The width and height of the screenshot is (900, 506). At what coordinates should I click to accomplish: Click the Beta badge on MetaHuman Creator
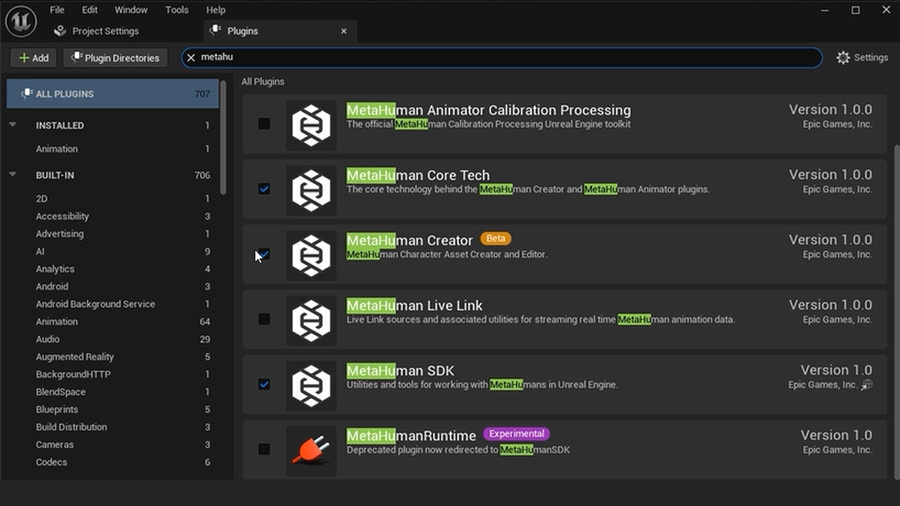tap(495, 239)
